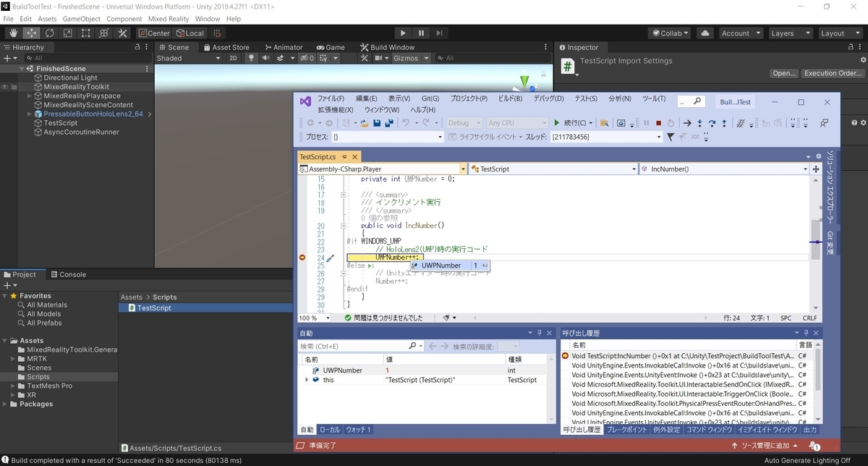The width and height of the screenshot is (868, 466).
Task: Toggle visibility eye for MixedRealityToolkit
Action: pos(5,87)
